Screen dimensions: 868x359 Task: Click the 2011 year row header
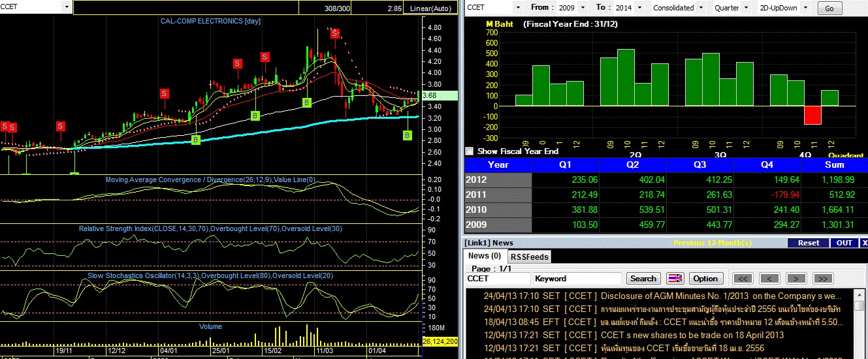click(498, 195)
